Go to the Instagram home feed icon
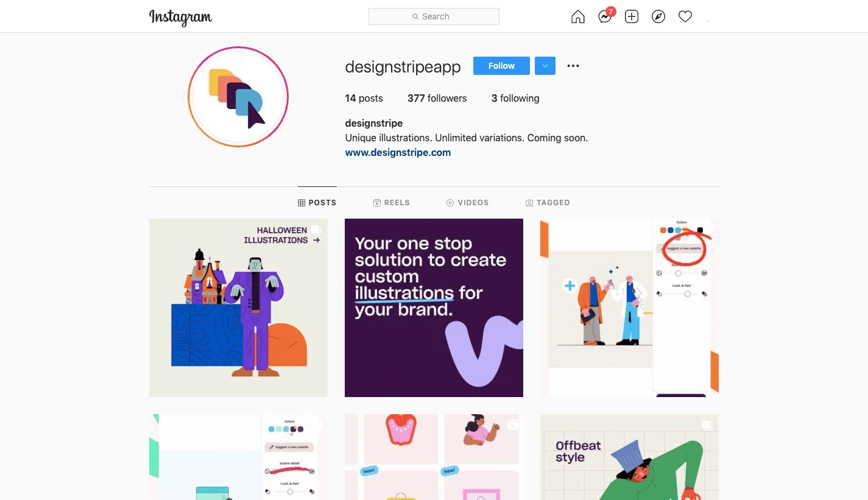The width and height of the screenshot is (868, 500). (x=577, y=17)
